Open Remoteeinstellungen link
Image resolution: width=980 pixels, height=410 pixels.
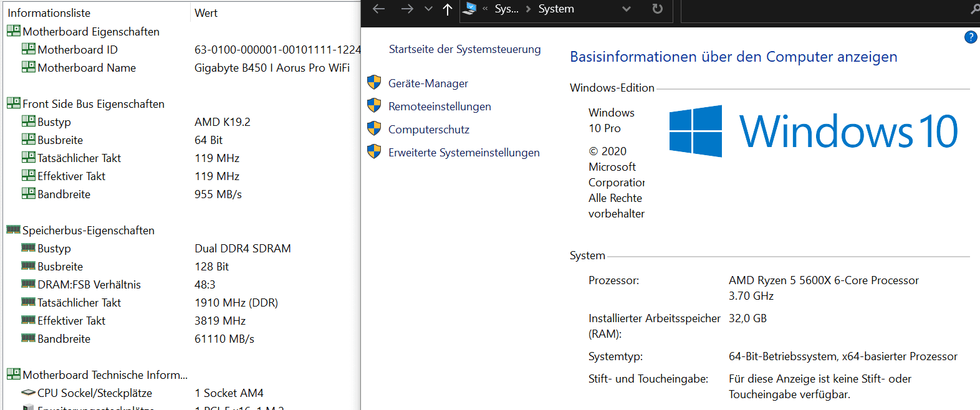coord(440,107)
